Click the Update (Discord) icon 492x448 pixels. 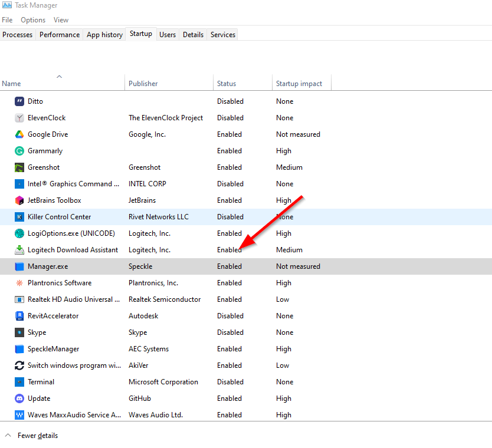(19, 398)
